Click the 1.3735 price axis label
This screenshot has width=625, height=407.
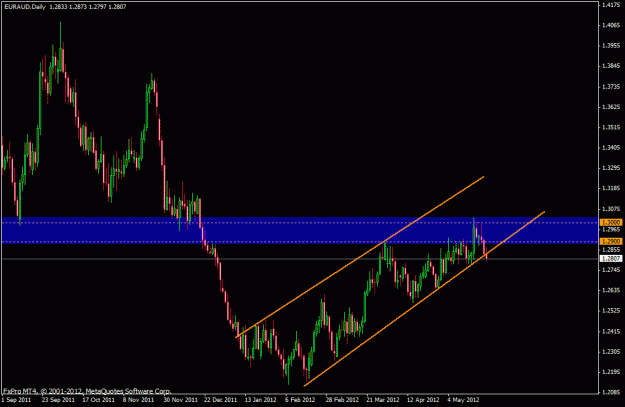pyautogui.click(x=611, y=87)
